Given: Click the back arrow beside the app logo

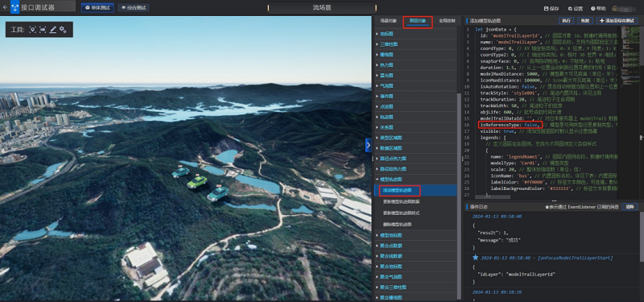Looking at the screenshot, I should [x=5, y=7].
